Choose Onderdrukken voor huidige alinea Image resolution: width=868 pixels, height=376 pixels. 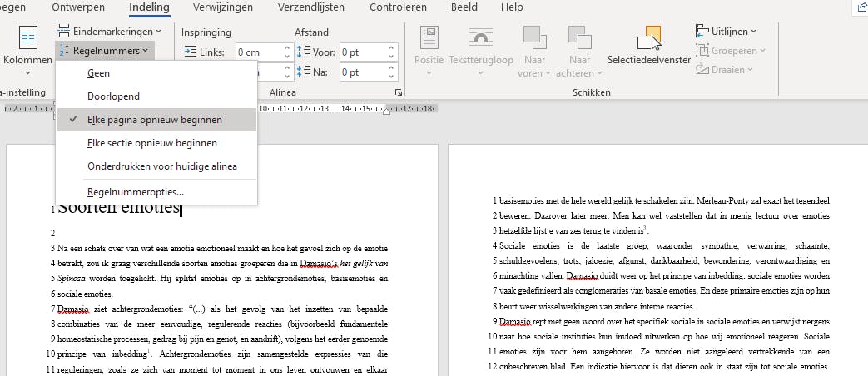[161, 166]
